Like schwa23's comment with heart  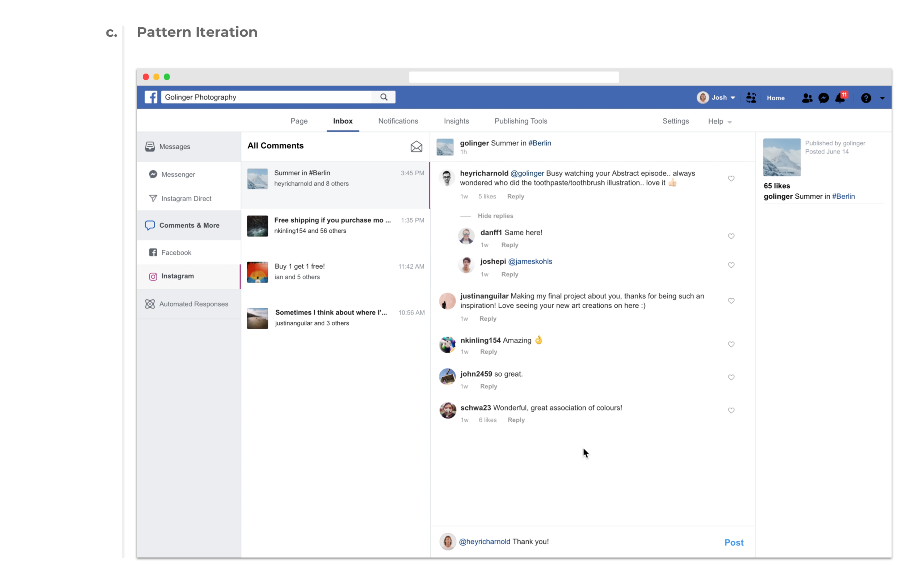[731, 410]
